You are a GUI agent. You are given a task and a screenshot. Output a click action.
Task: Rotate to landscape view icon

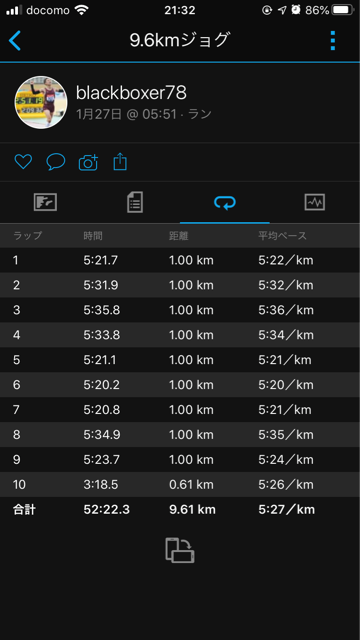click(180, 550)
